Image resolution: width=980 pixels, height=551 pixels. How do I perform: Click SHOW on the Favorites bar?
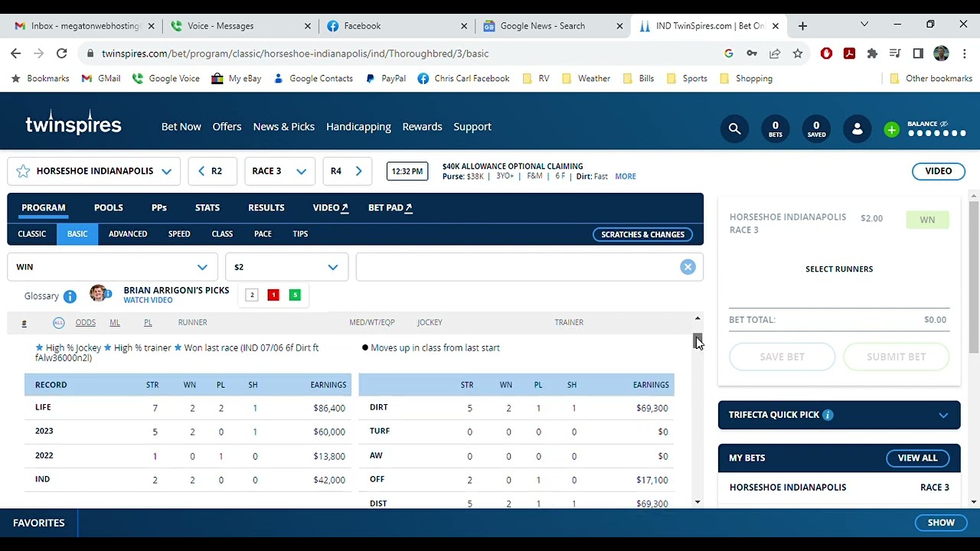point(941,523)
